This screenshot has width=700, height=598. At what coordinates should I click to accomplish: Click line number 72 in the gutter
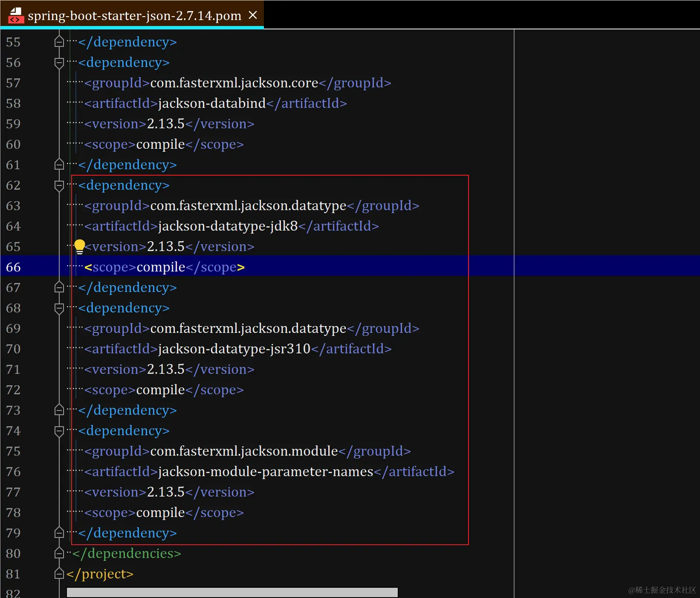[13, 390]
